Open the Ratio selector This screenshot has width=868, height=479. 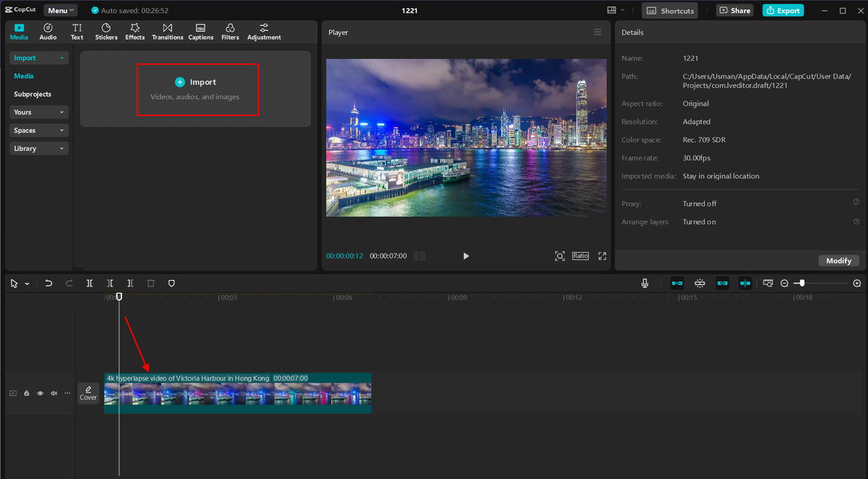pos(580,256)
